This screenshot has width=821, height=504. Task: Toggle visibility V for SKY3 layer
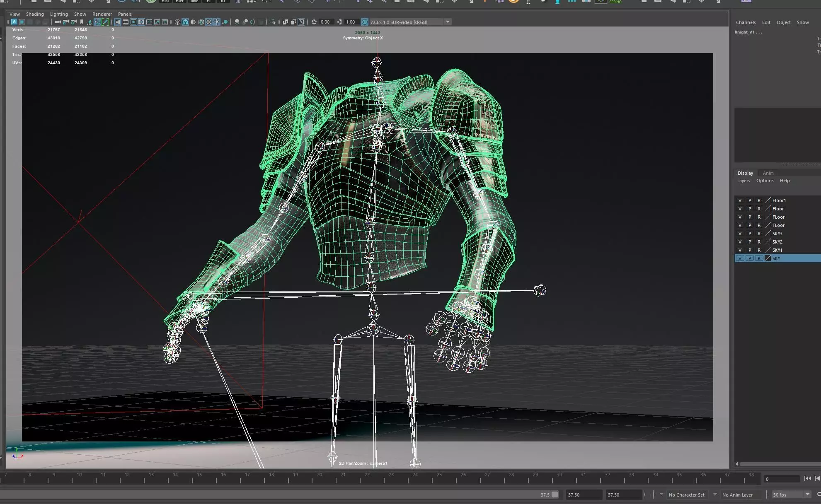[x=740, y=234]
